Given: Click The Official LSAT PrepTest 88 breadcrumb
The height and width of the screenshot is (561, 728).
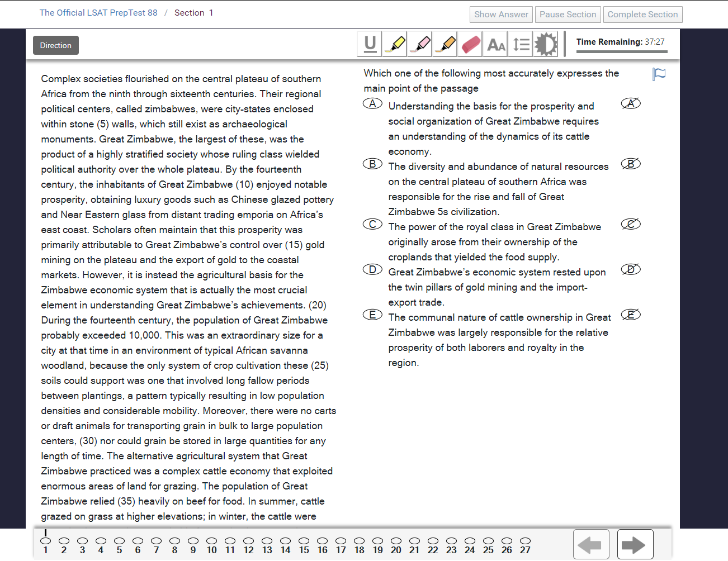Looking at the screenshot, I should (x=98, y=13).
